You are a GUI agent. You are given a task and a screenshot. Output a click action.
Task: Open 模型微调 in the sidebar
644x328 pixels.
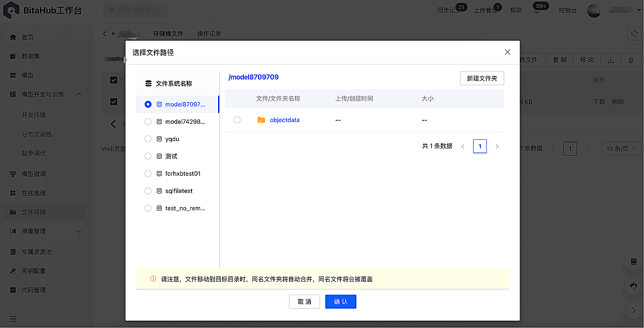pos(33,174)
